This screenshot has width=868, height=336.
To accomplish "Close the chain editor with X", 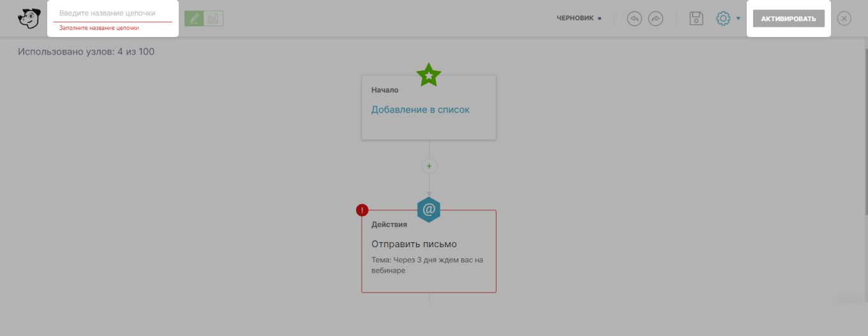I will pyautogui.click(x=844, y=19).
